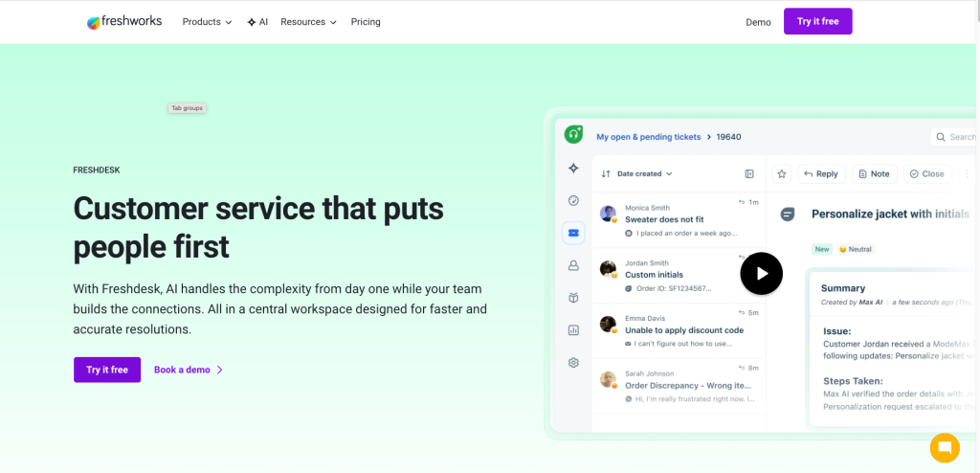980x473 pixels.
Task: Click the hero Try it free button
Action: [x=107, y=370]
